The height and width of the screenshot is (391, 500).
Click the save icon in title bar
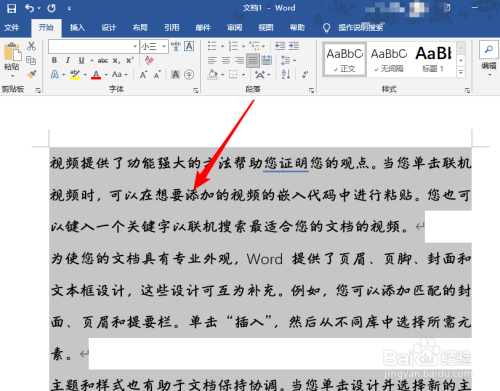(11, 8)
